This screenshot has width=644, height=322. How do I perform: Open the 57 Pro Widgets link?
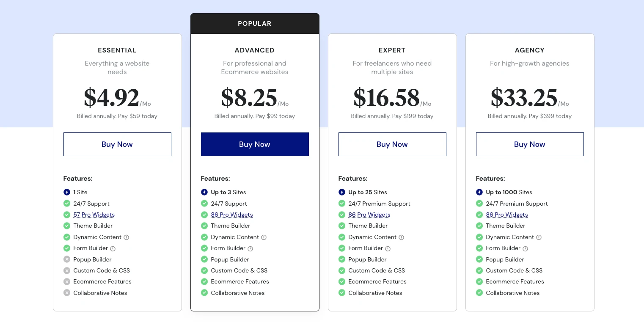[94, 215]
